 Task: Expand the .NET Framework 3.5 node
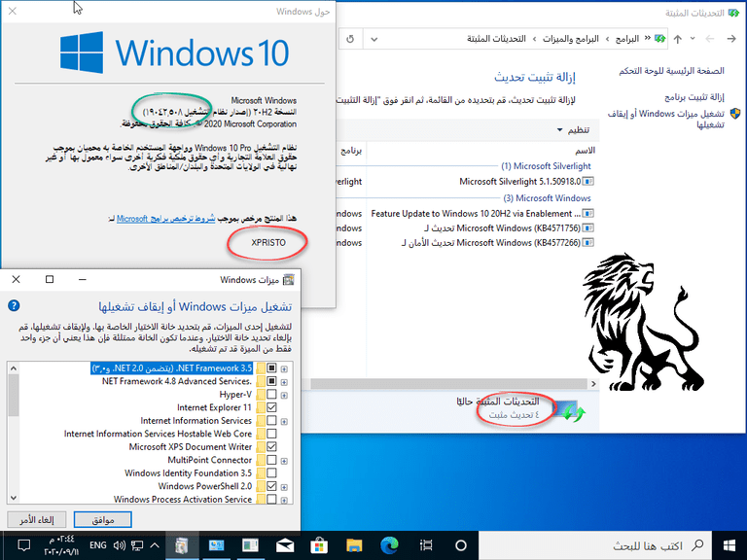(284, 369)
